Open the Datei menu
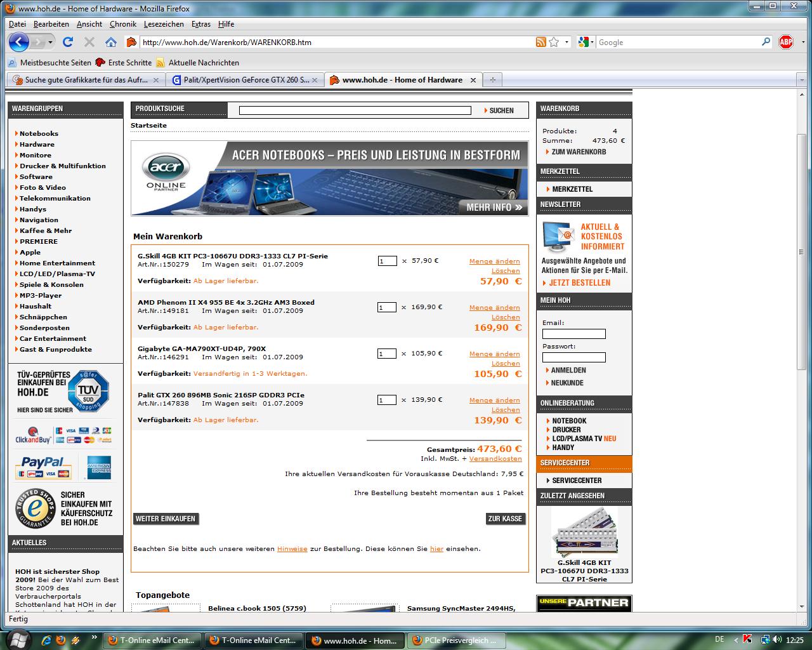Screen dimensions: 812x650 pyautogui.click(x=17, y=24)
